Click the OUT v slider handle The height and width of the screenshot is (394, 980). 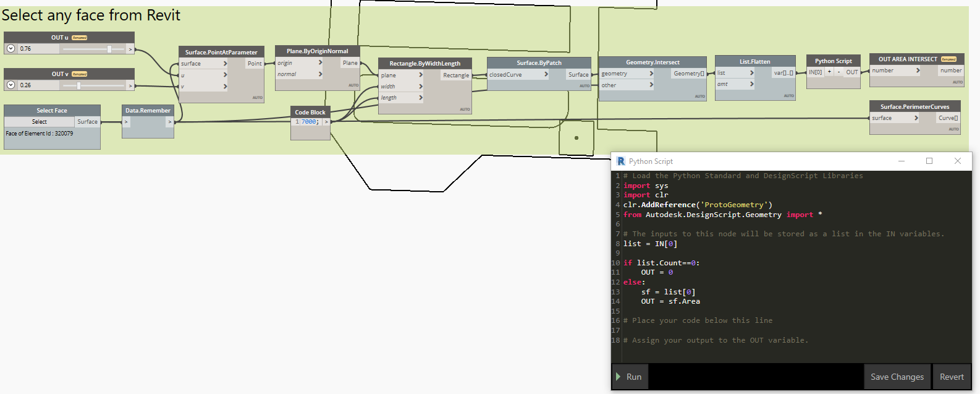point(78,85)
